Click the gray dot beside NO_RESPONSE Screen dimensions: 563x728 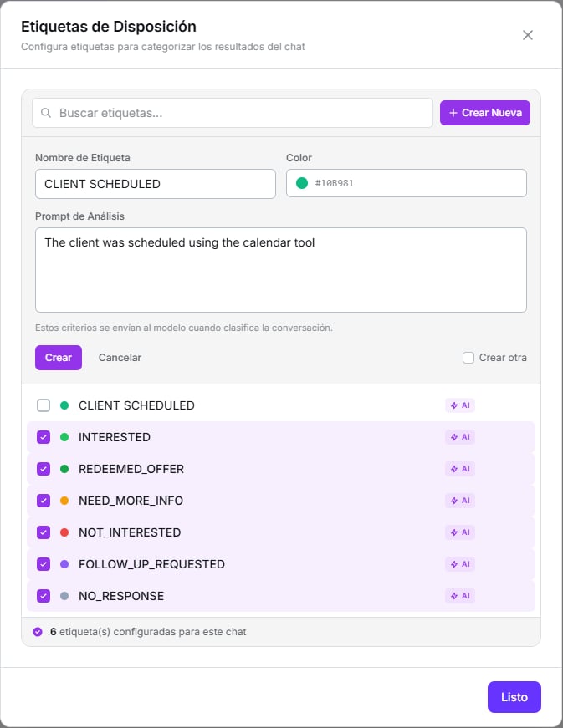pos(64,596)
